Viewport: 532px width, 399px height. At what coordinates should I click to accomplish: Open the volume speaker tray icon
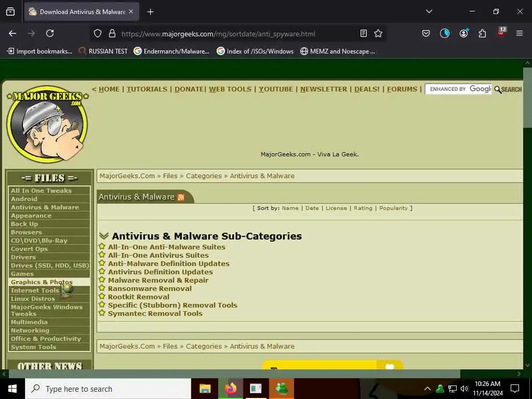(464, 389)
